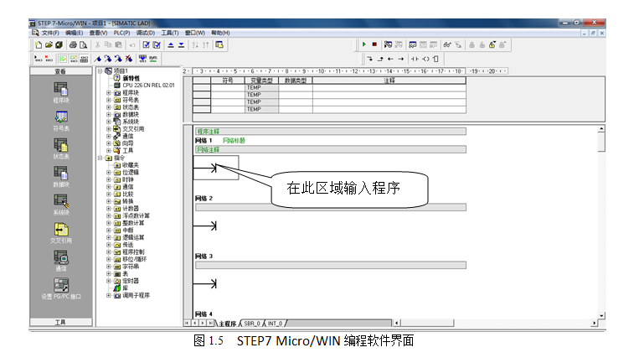Click the first TEMP variable type cell
The width and height of the screenshot is (644, 363).
pyautogui.click(x=261, y=87)
